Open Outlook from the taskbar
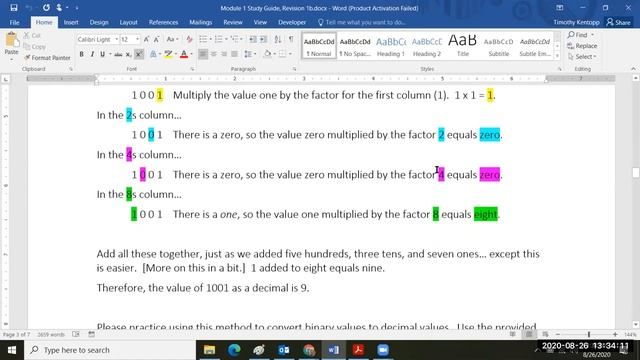Screen dimensions: 640x360 284,350
